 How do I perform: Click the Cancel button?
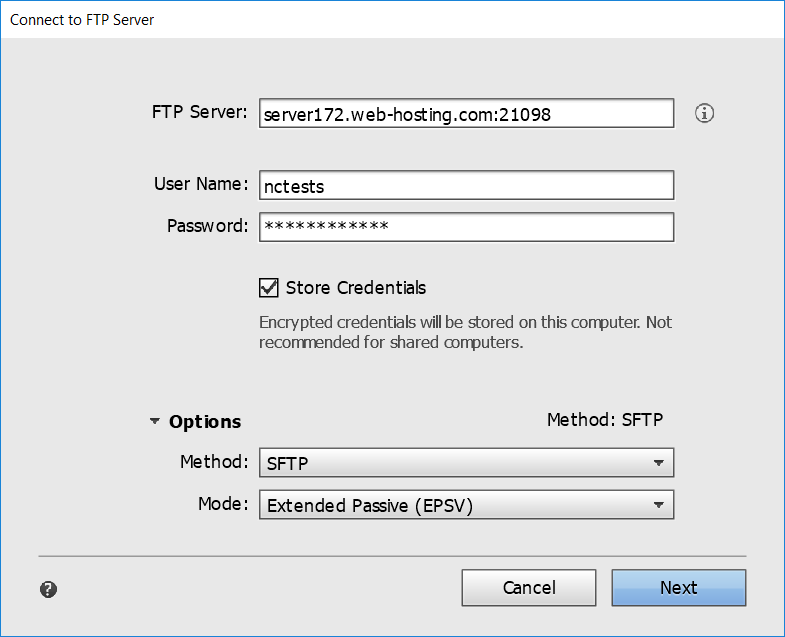[x=529, y=587]
